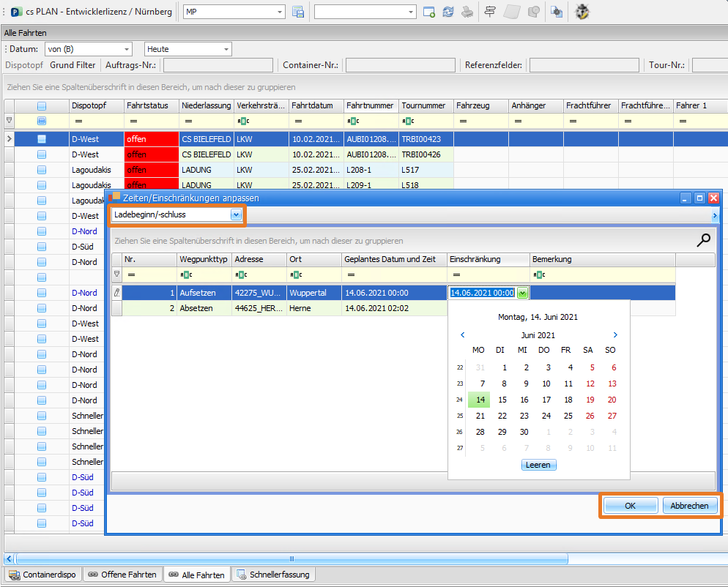Click the new window plus icon
728x587 pixels.
pyautogui.click(x=429, y=12)
